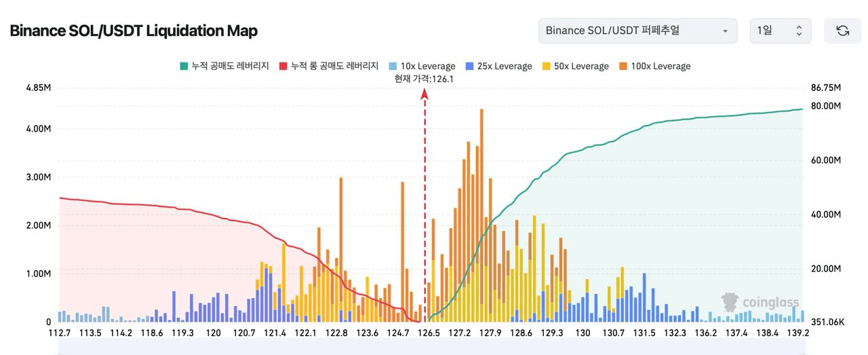Click the 351.06K right axis label
The image size is (868, 355).
(827, 322)
